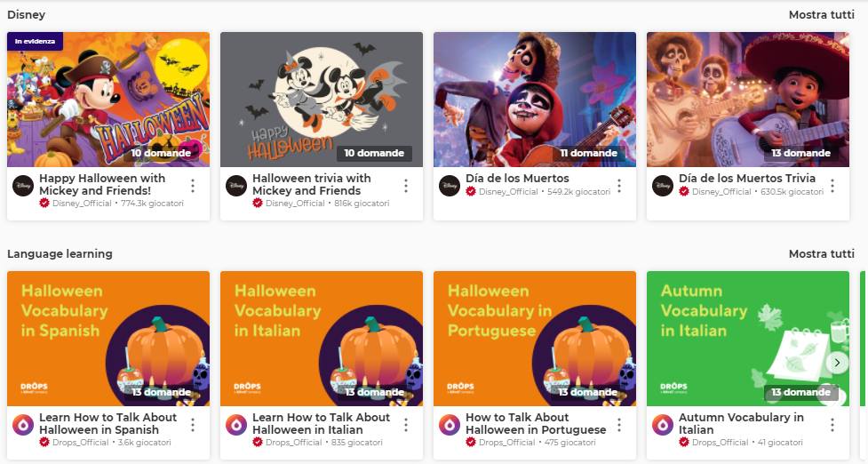
Task: Click Drops avatar on Halloween in Spanish card
Action: [x=22, y=424]
